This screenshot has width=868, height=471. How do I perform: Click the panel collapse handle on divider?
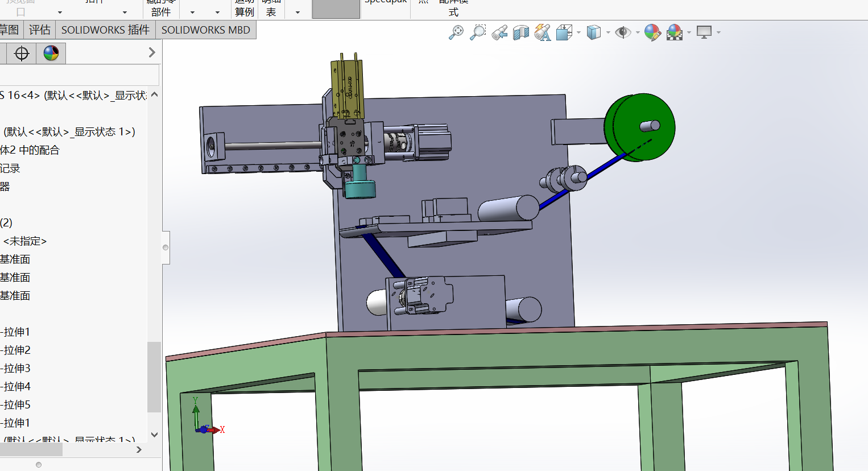[166, 247]
